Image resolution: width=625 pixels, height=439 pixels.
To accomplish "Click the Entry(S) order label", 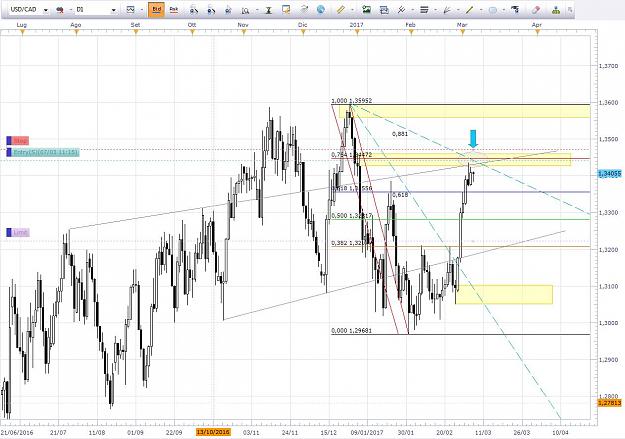I will [46, 152].
